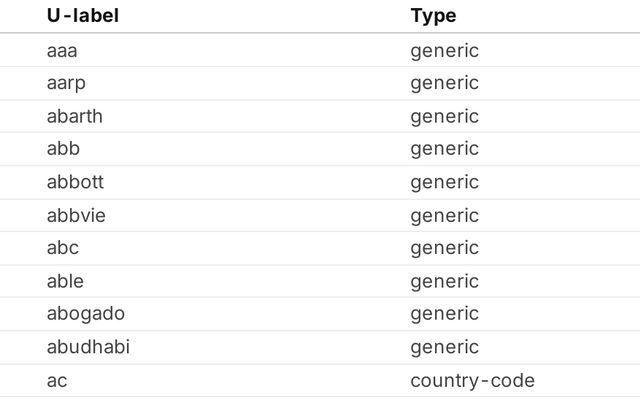Click the Type column header

point(433,16)
